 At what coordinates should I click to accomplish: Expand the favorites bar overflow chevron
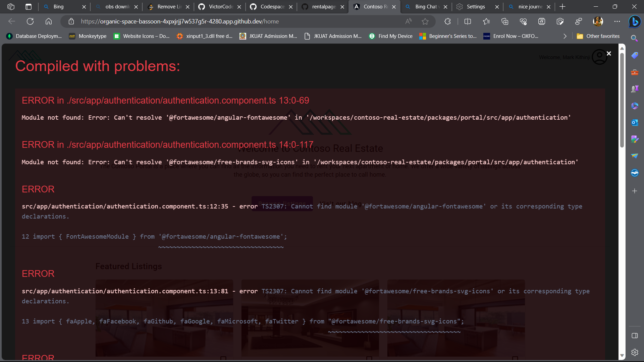coord(565,36)
